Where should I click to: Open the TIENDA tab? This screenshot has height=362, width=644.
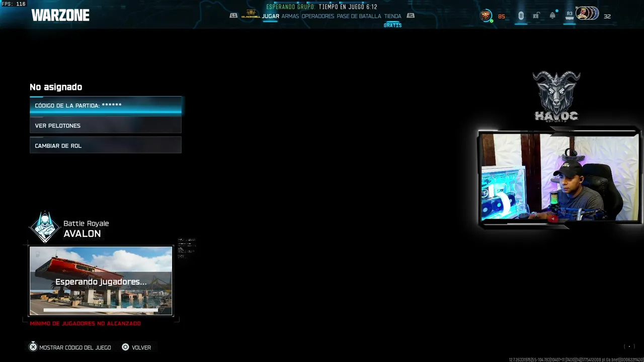tap(392, 16)
